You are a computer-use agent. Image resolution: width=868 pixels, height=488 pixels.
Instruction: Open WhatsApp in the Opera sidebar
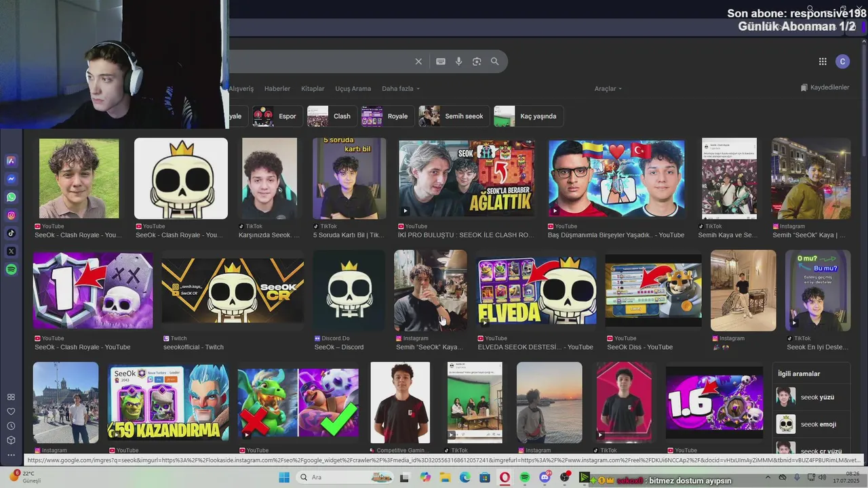tap(12, 197)
